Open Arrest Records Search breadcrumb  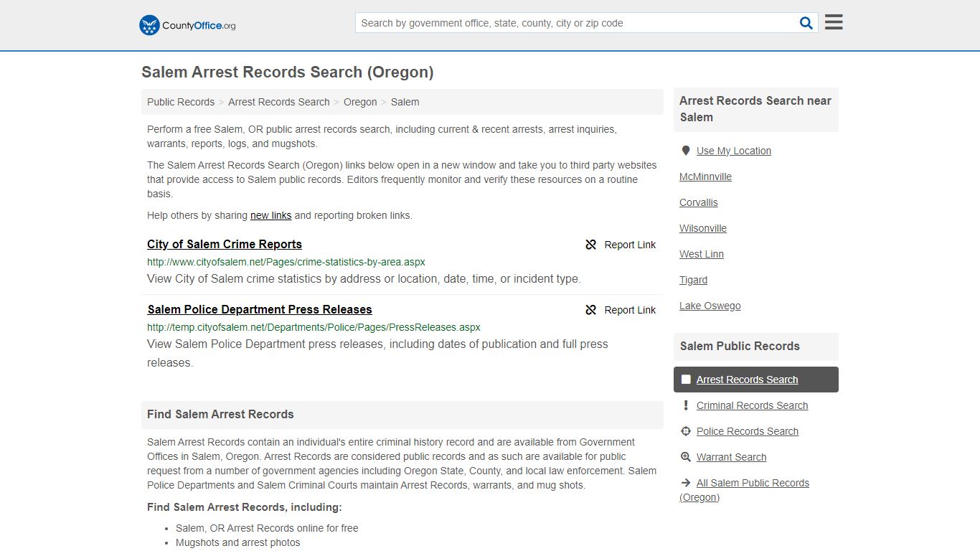(x=279, y=102)
